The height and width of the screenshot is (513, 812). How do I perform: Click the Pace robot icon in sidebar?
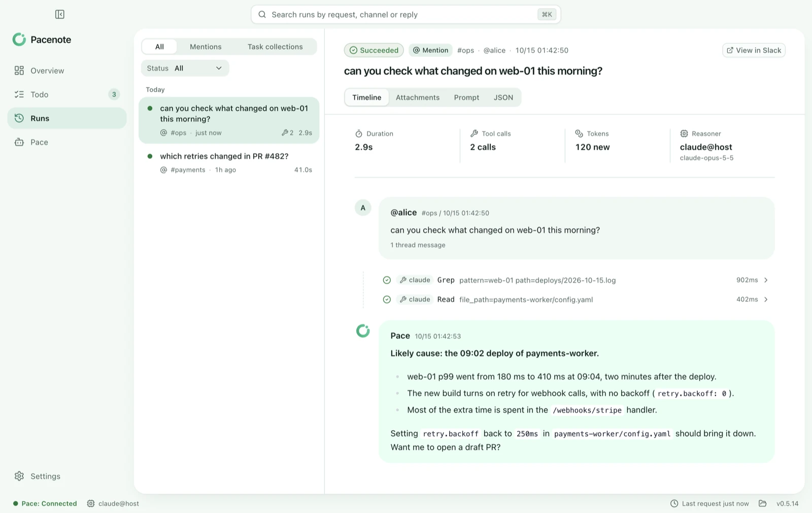[x=19, y=142]
